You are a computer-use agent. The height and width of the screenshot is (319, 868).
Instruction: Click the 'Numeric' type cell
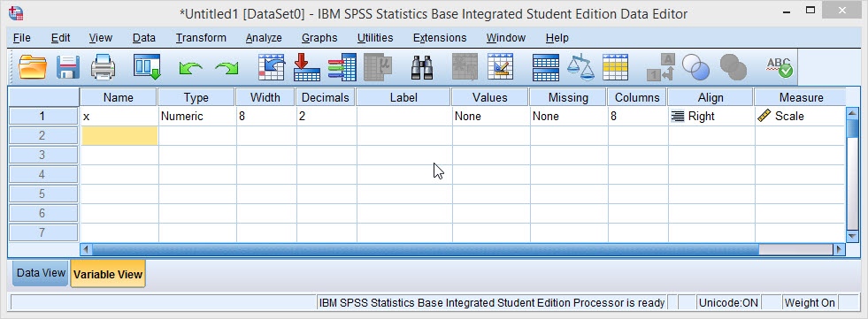click(197, 116)
